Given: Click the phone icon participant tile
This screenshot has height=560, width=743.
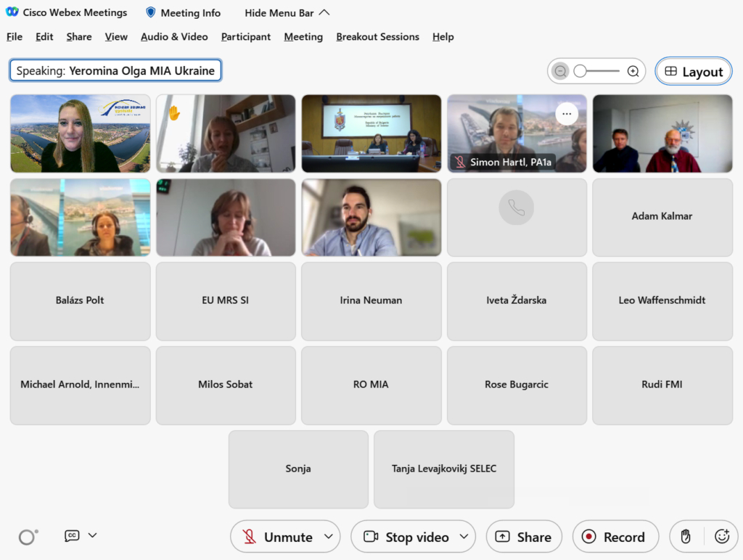Looking at the screenshot, I should [x=517, y=208].
